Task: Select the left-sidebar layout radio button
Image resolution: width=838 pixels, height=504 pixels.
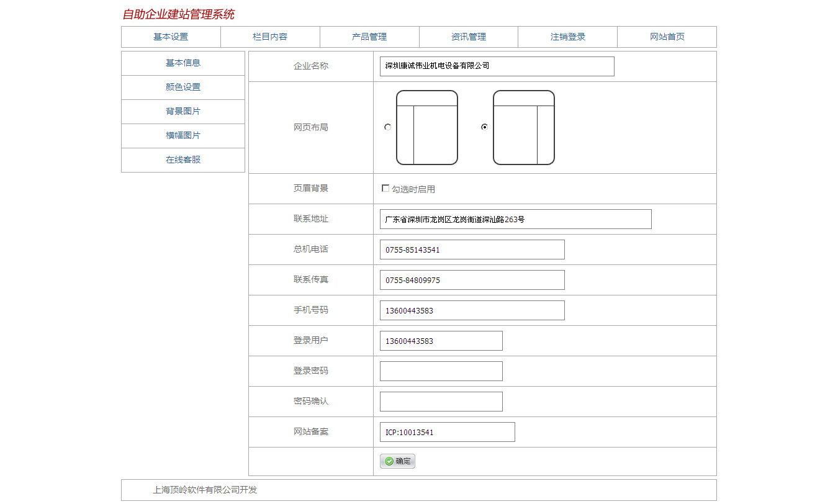Action: pos(387,127)
